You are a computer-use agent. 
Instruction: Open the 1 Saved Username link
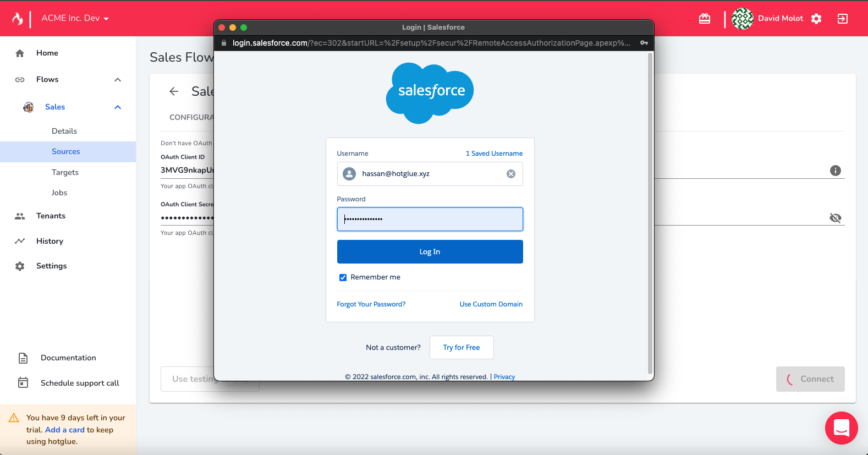click(x=494, y=154)
